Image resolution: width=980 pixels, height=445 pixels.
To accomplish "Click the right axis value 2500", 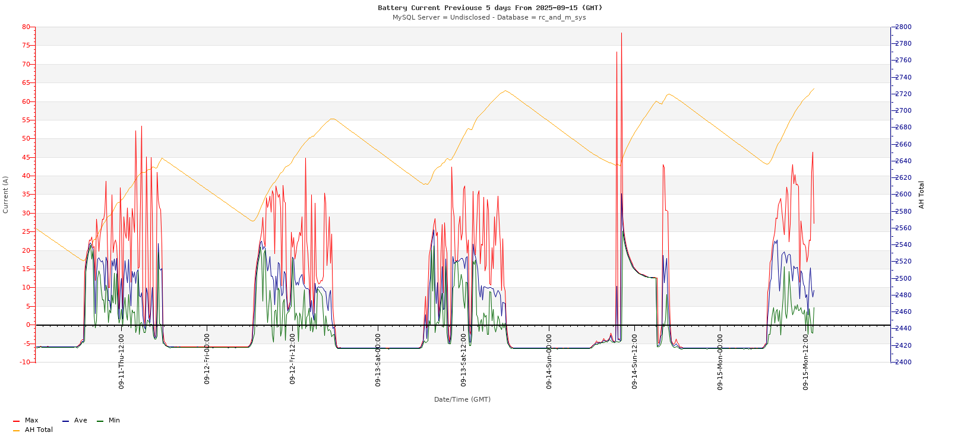I will point(903,278).
